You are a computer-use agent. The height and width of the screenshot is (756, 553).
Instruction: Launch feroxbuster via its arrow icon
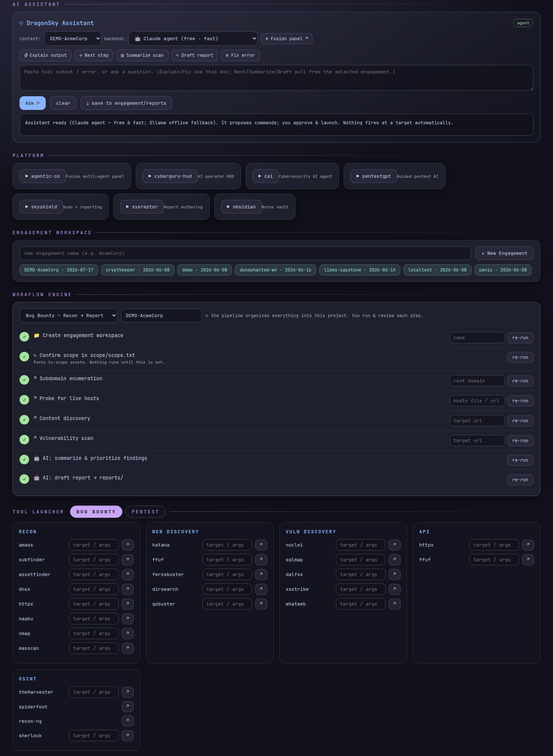261,574
